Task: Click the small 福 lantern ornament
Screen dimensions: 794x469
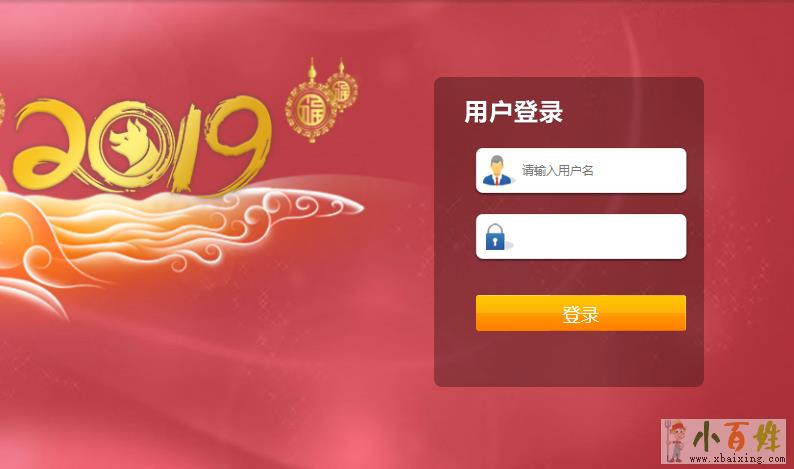Action: 342,92
